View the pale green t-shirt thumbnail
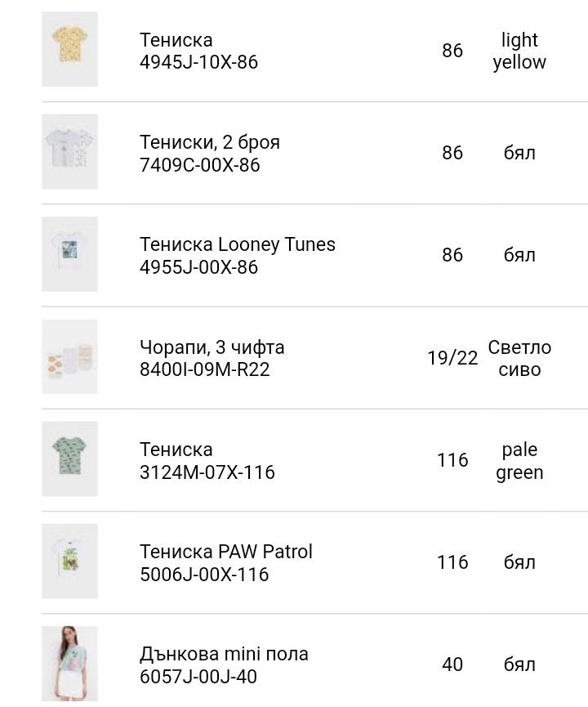588x707 pixels. 69,459
